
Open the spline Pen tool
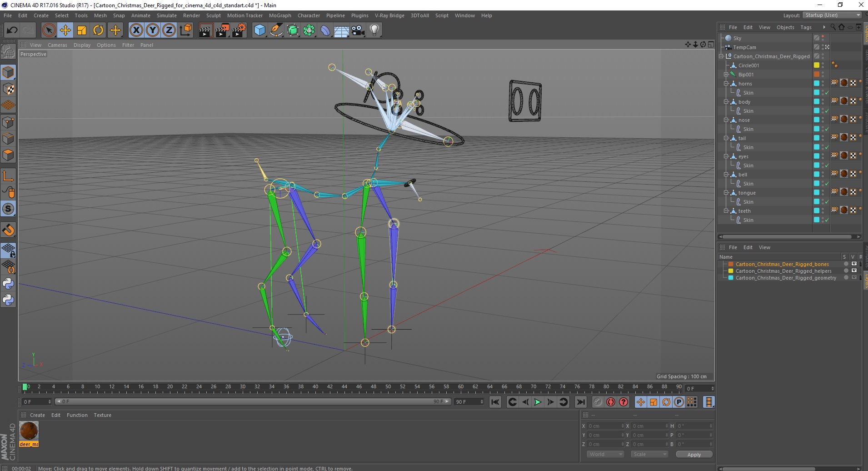coord(276,30)
